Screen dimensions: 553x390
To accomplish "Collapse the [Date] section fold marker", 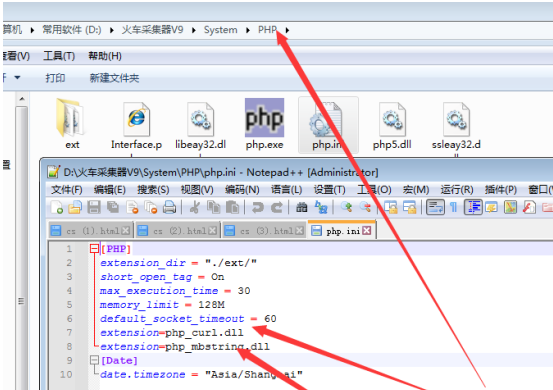I will point(94,360).
